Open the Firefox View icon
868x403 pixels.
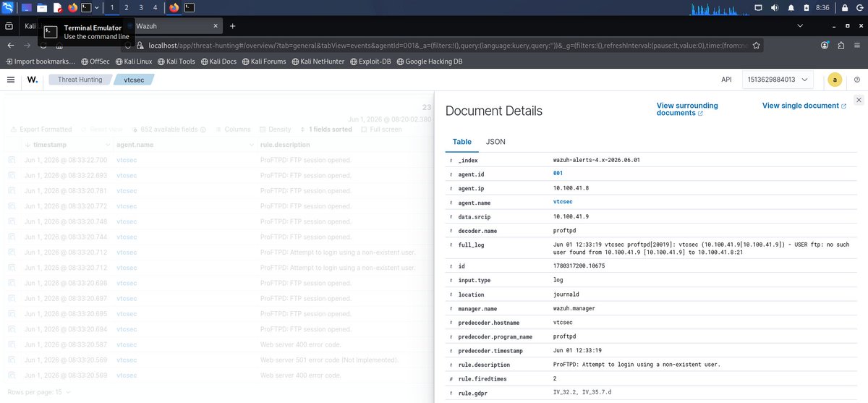tap(9, 25)
